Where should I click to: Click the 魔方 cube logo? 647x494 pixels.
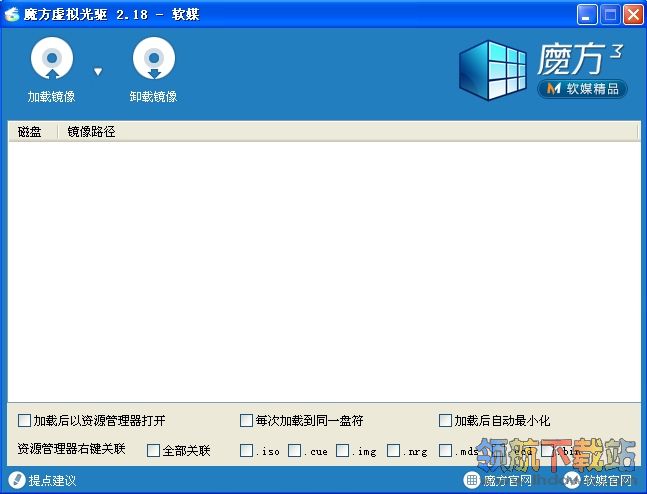pyautogui.click(x=493, y=71)
